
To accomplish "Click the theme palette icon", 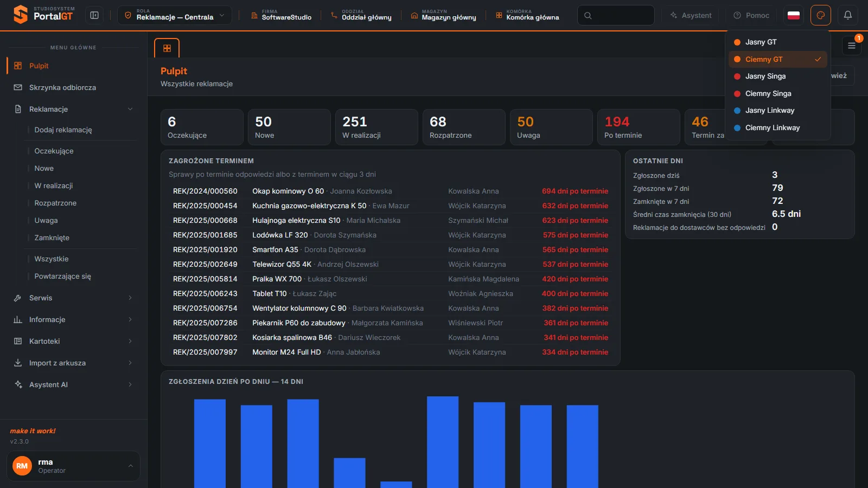I will pos(820,15).
